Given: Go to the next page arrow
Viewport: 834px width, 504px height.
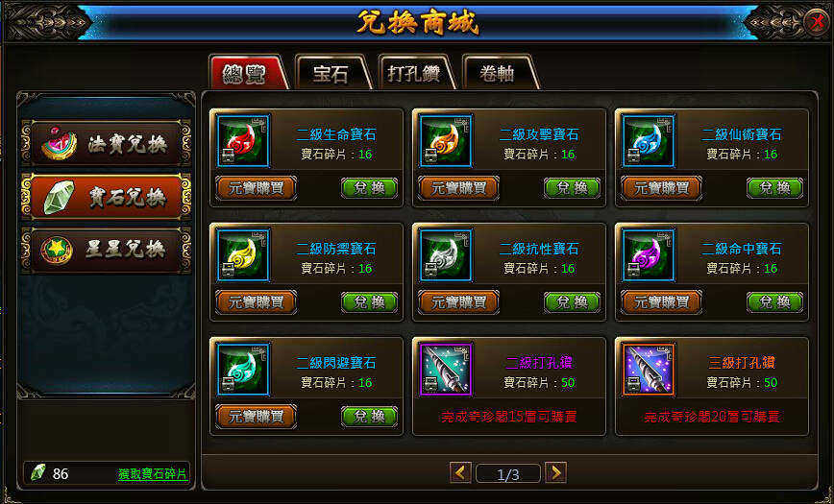Looking at the screenshot, I should click(555, 472).
